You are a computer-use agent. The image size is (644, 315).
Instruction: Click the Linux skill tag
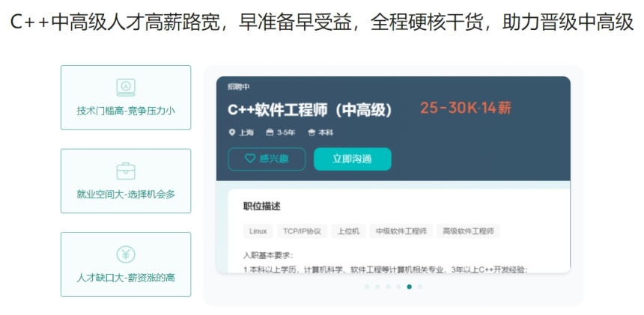[x=258, y=231]
